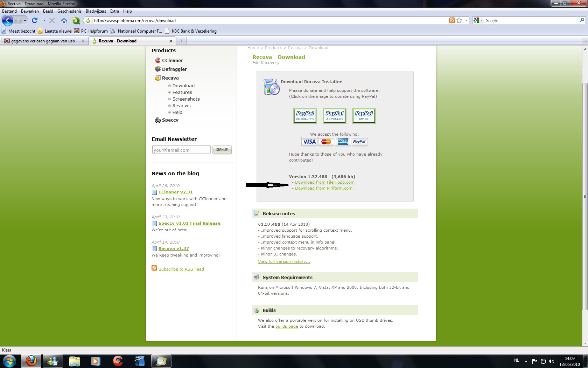Open the Geschiedenis menu
Screen dimensions: 588x368
(69, 11)
